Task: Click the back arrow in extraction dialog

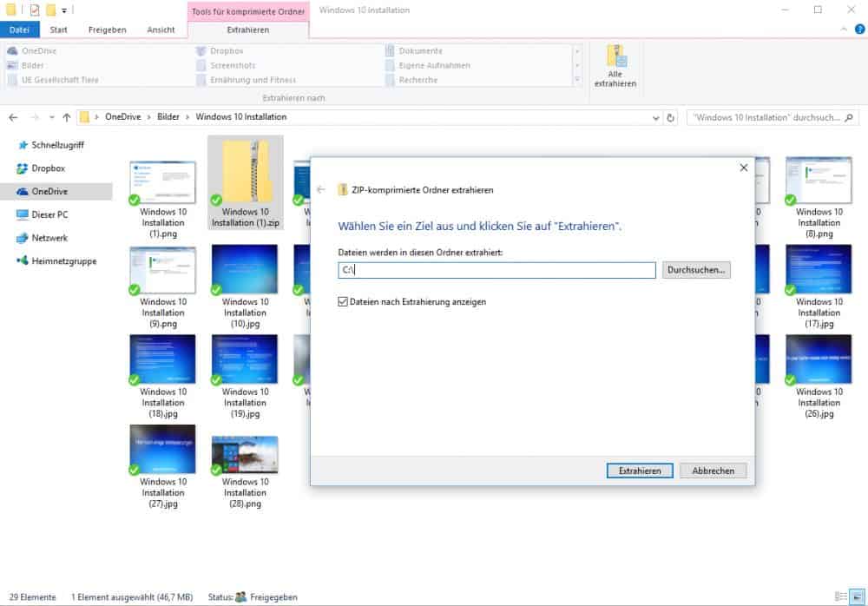Action: (x=321, y=189)
